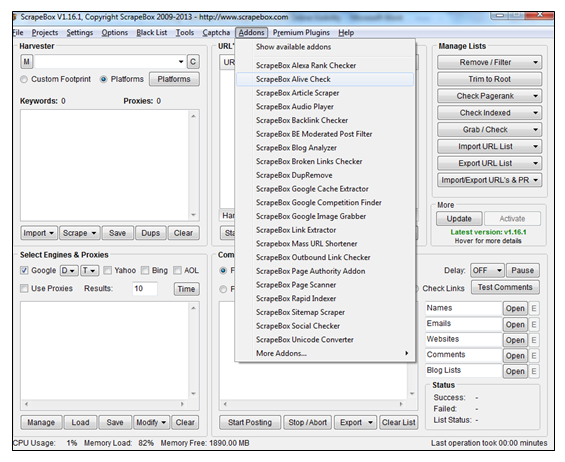Viewport: 565px width, 462px height.
Task: Select the Platforms radio button
Action: pyautogui.click(x=103, y=79)
